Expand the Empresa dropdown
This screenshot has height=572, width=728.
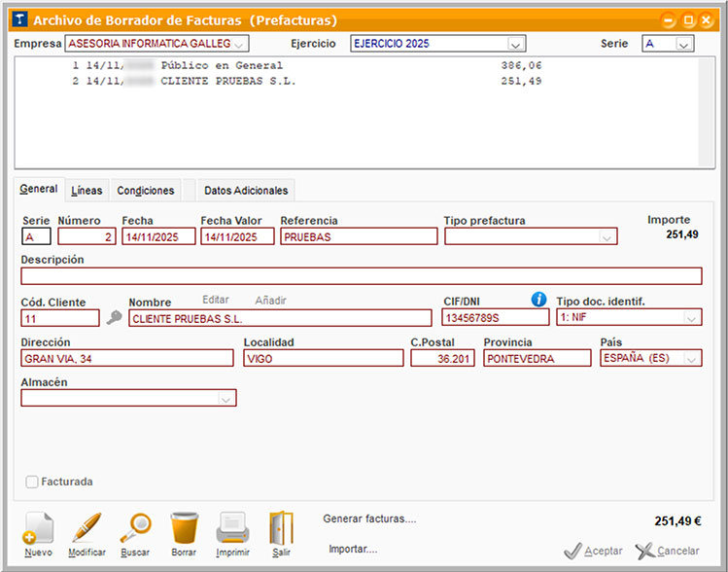coord(240,44)
